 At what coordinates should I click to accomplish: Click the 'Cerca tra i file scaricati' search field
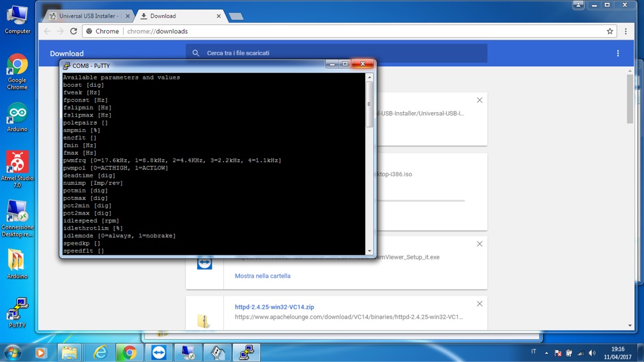(x=340, y=53)
